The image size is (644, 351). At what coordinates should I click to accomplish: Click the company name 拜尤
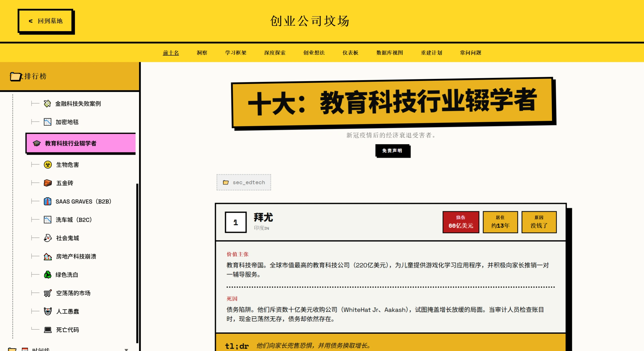[x=263, y=217]
